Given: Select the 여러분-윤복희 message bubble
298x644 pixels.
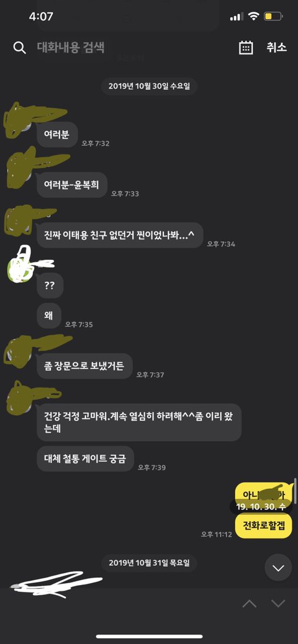Looking at the screenshot, I should point(72,185).
